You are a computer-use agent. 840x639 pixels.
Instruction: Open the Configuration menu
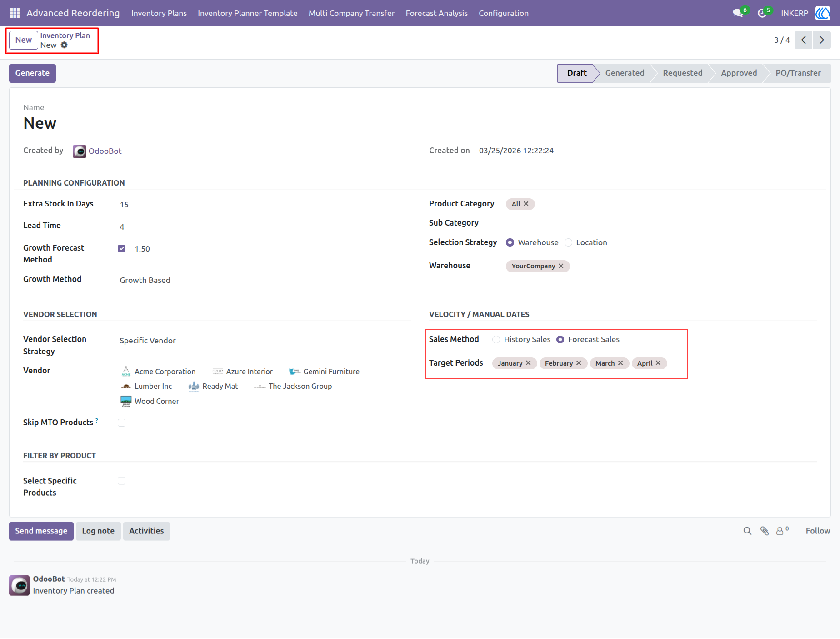pyautogui.click(x=504, y=13)
